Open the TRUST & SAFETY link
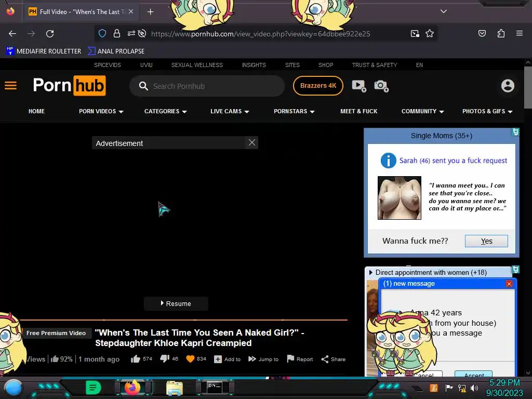 tap(375, 65)
